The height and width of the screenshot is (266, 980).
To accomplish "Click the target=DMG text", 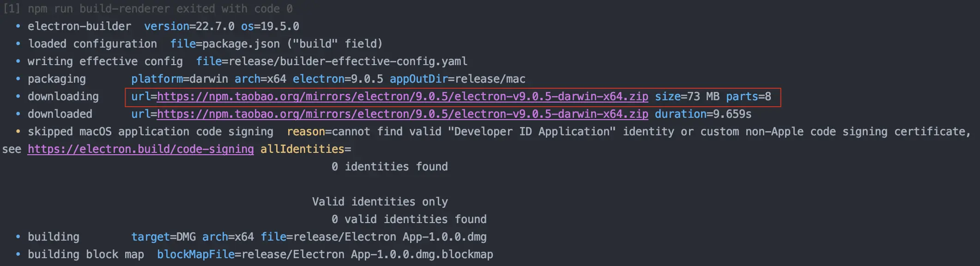I will click(163, 237).
